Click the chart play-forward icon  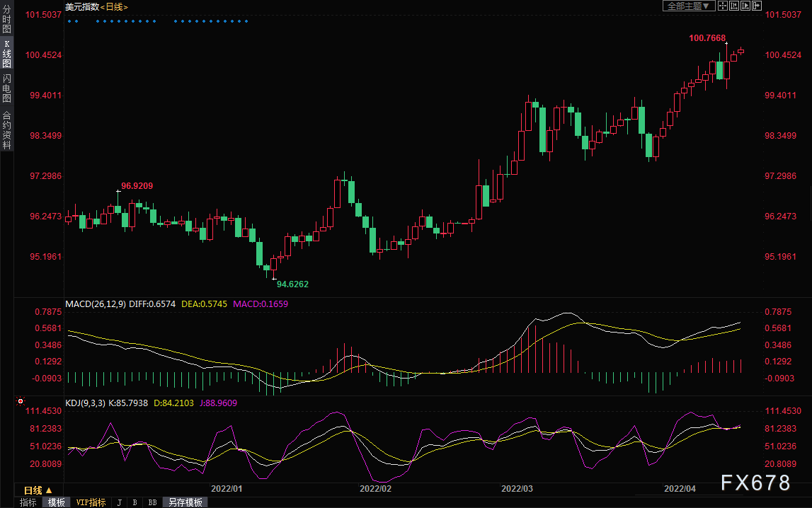point(745,6)
